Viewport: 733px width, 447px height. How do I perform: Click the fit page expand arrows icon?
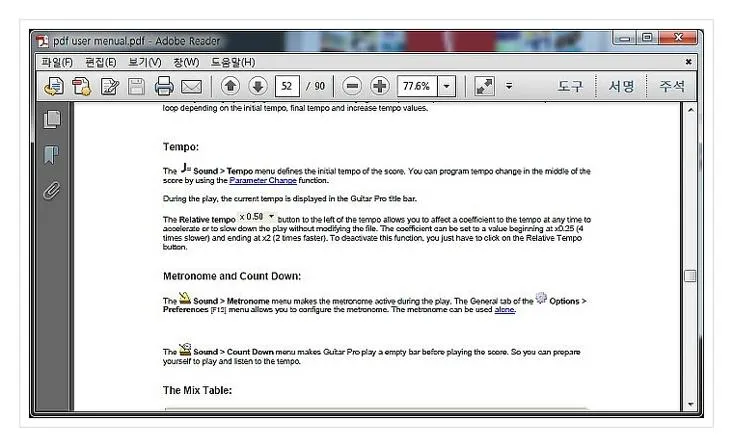coord(484,86)
